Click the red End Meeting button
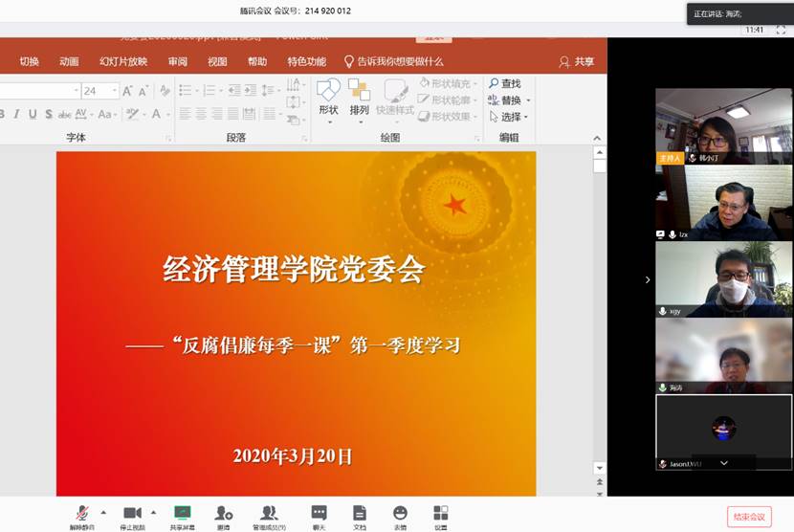This screenshot has width=794, height=532. tap(749, 517)
